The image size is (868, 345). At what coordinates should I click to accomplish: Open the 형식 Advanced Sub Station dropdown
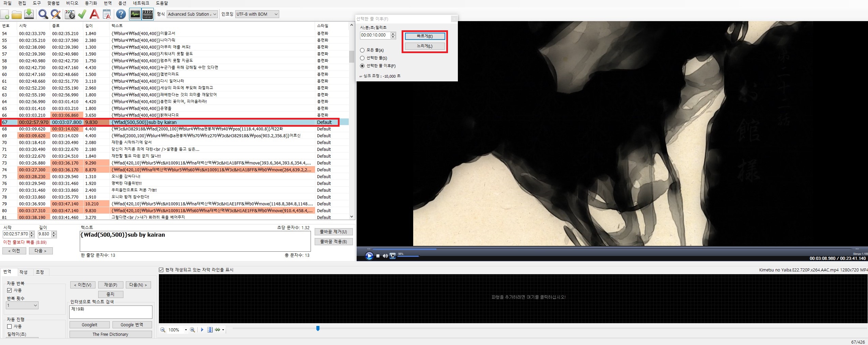[x=192, y=14]
